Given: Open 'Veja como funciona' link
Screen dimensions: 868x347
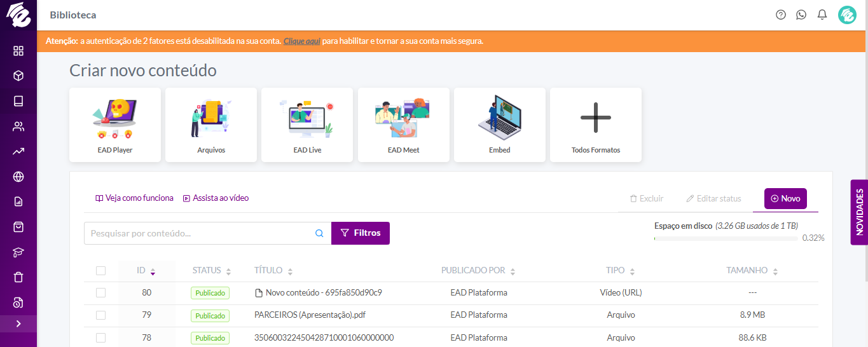Looking at the screenshot, I should pos(134,198).
